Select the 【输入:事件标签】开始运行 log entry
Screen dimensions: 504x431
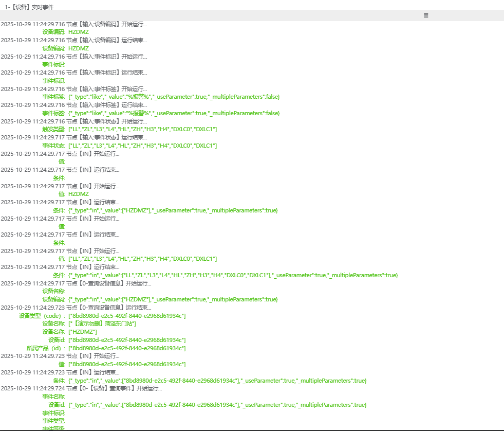coord(74,89)
